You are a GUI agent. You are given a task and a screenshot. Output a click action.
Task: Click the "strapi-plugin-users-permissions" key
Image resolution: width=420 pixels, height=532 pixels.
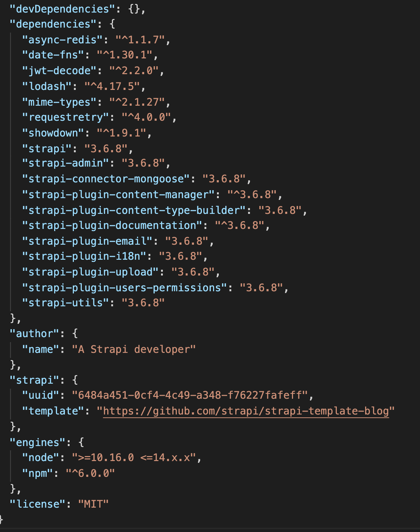pyautogui.click(x=124, y=288)
